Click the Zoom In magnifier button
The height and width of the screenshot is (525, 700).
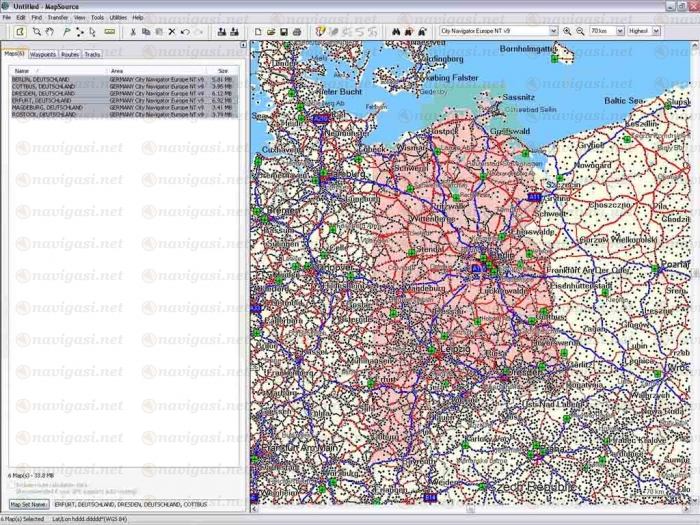pos(567,32)
